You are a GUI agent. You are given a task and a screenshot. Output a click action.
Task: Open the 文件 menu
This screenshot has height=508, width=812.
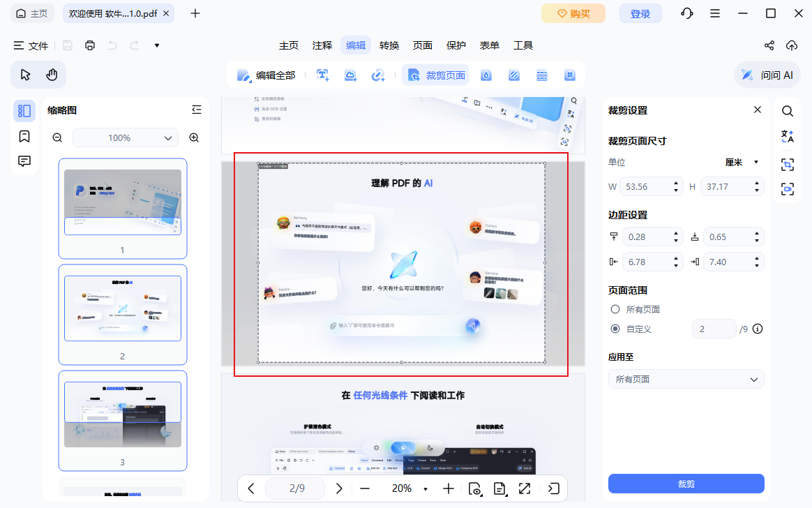[31, 45]
